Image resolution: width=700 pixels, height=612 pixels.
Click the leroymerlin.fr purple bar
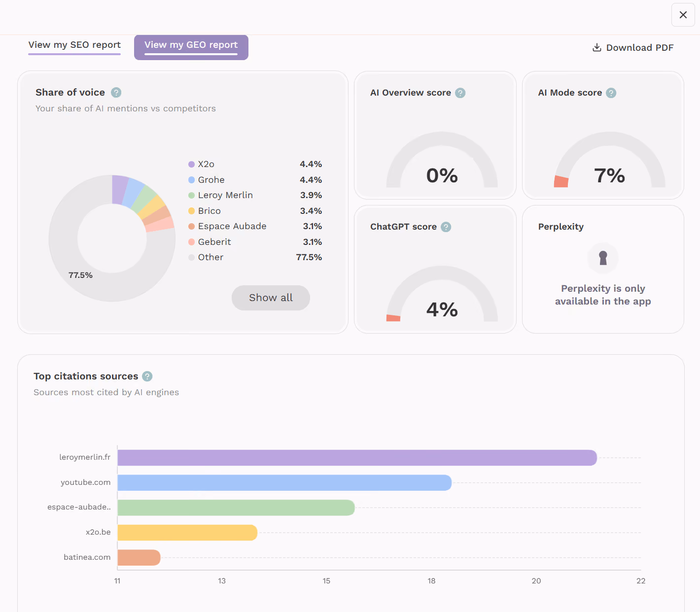357,458
